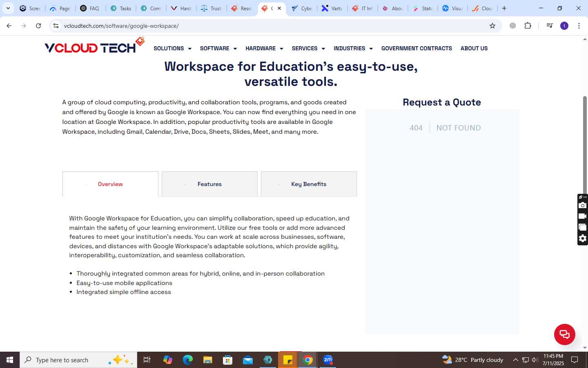The image size is (588, 368).
Task: Switch to the Status browser tab
Action: click(x=423, y=8)
